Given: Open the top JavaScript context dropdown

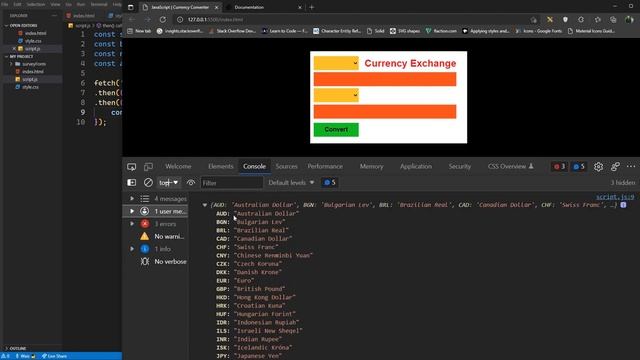Looking at the screenshot, I should 168,182.
